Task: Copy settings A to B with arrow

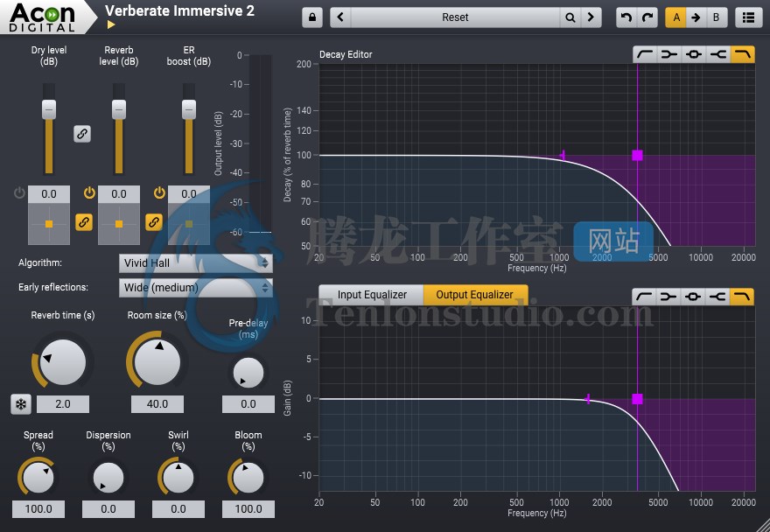Action: click(696, 17)
